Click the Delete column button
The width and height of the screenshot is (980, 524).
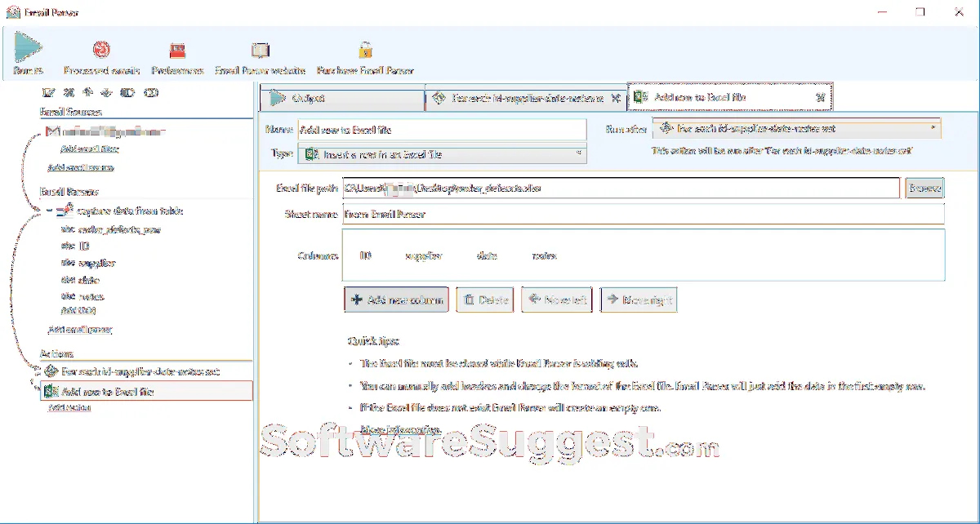click(486, 300)
